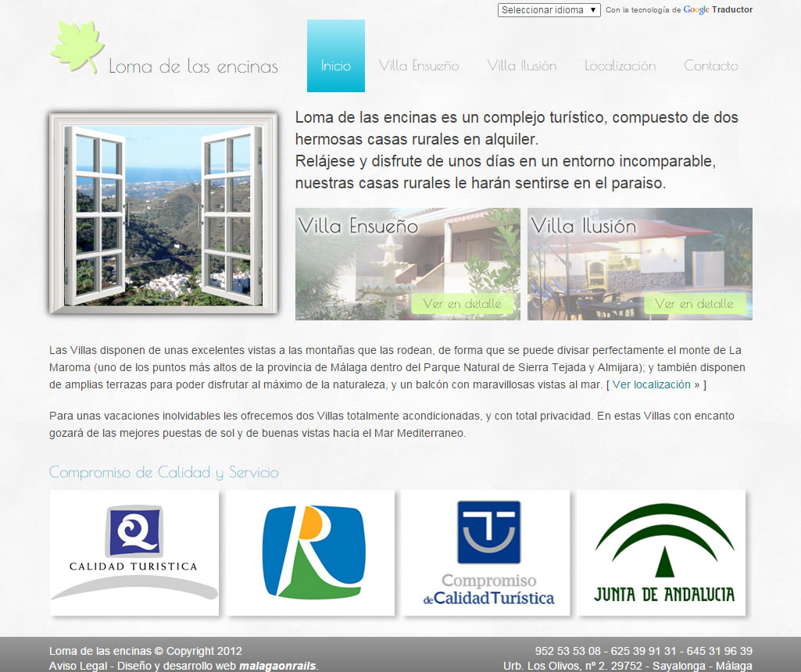Click the open window landscape photo

coord(163,213)
